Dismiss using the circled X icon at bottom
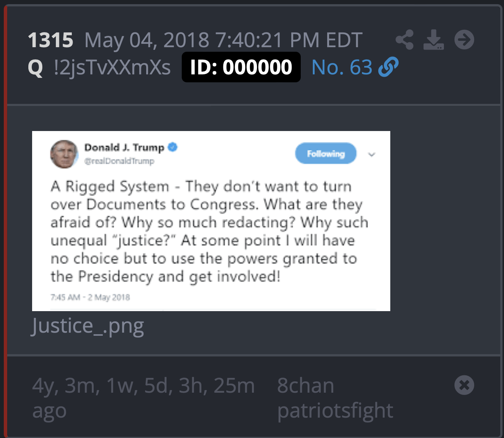 (464, 385)
